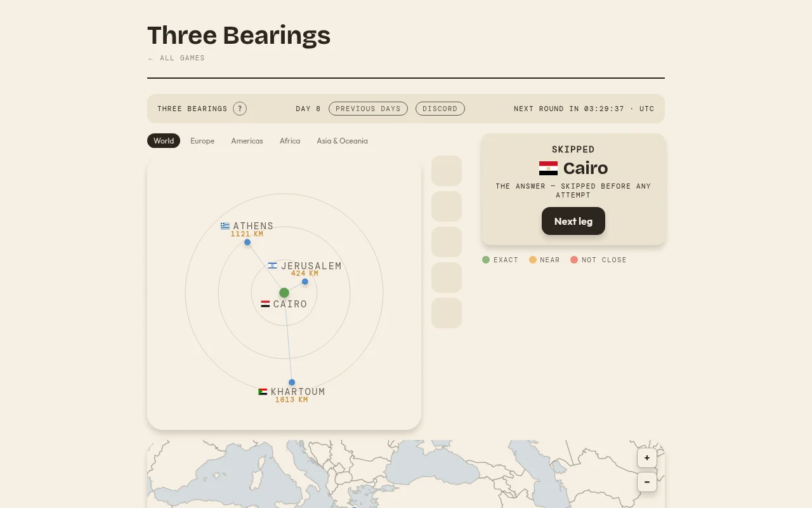Click the blue Khartoum dot
This screenshot has width=812, height=508.
click(292, 382)
